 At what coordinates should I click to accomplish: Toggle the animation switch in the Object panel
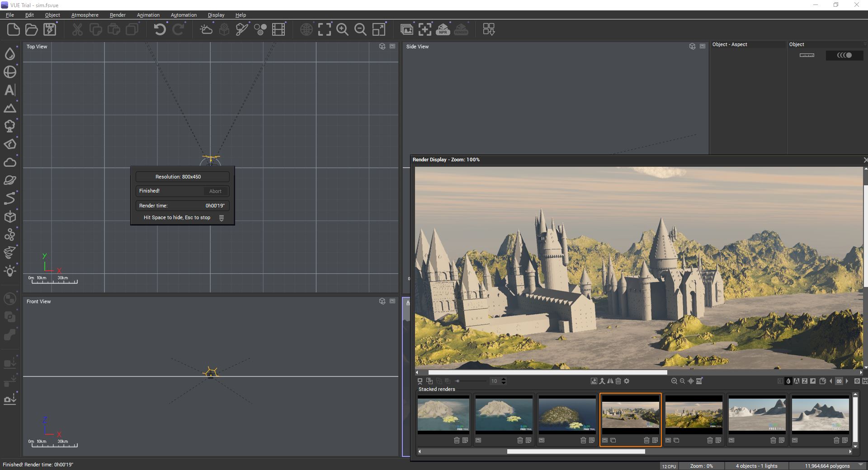tap(844, 55)
